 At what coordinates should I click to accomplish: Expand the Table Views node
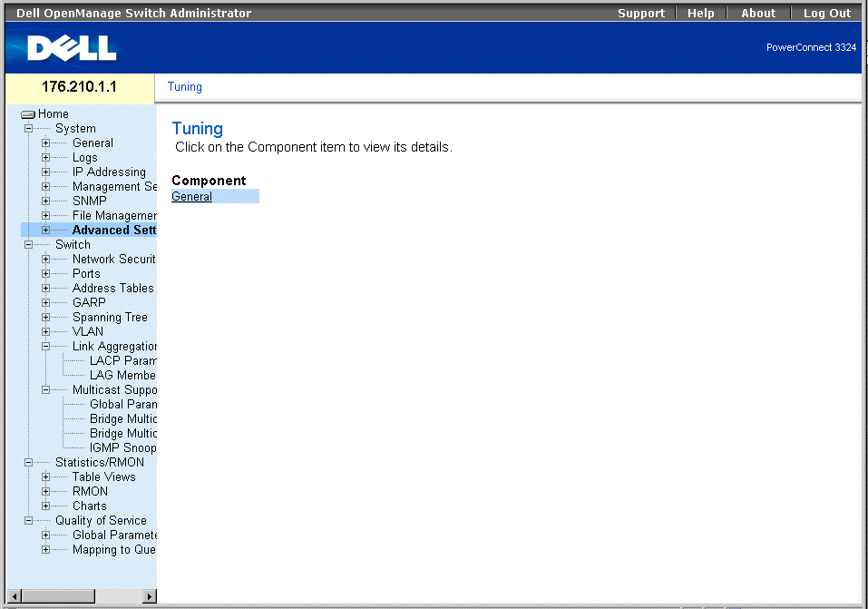[x=46, y=477]
